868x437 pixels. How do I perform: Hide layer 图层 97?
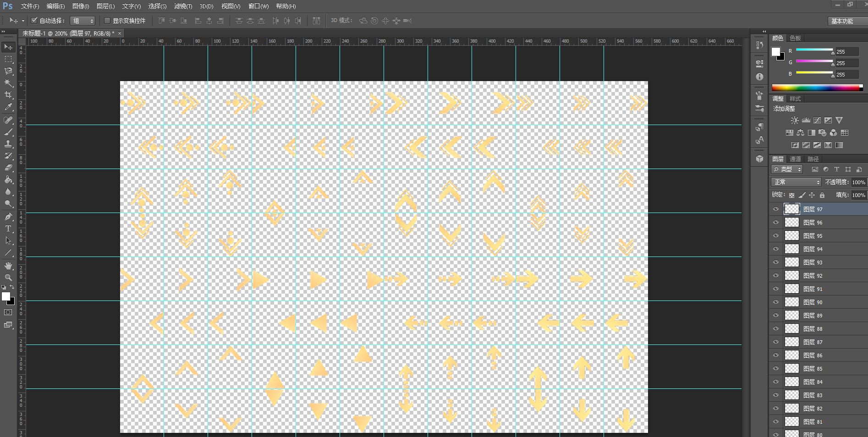[776, 209]
